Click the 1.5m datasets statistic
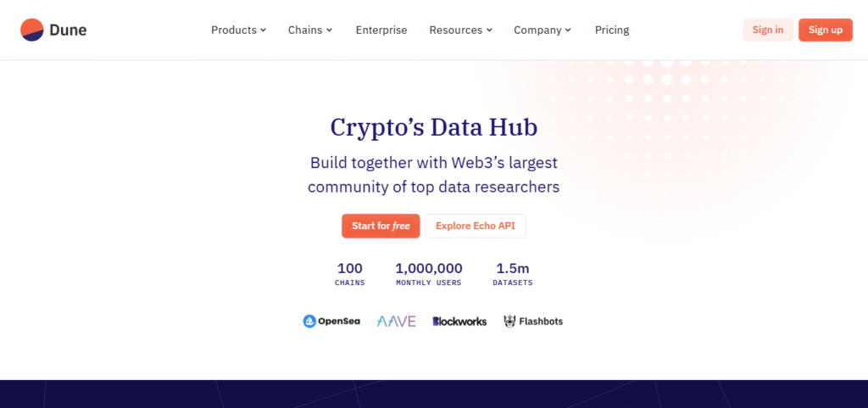Image resolution: width=868 pixels, height=408 pixels. pyautogui.click(x=513, y=274)
